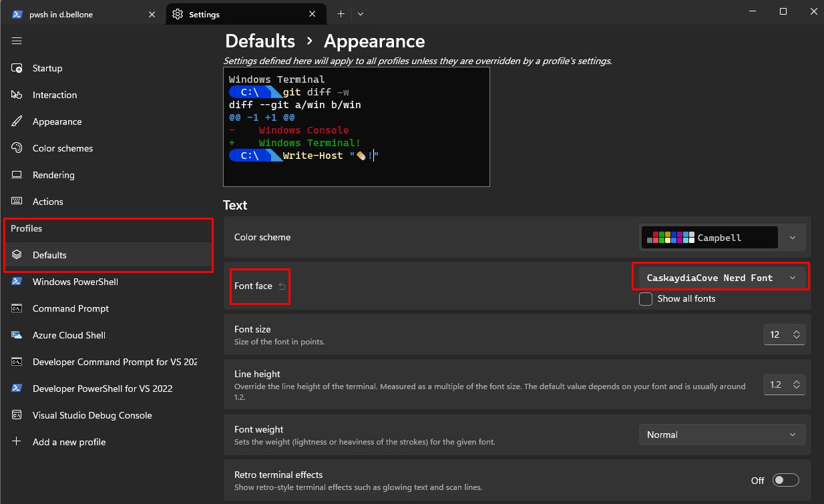Open the Actions keyboard settings
Viewport: 824px width, 504px height.
tap(47, 202)
